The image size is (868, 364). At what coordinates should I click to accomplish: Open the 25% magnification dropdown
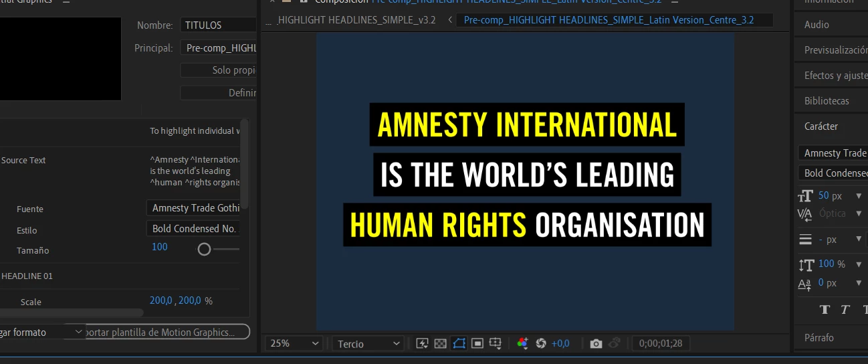tap(295, 343)
